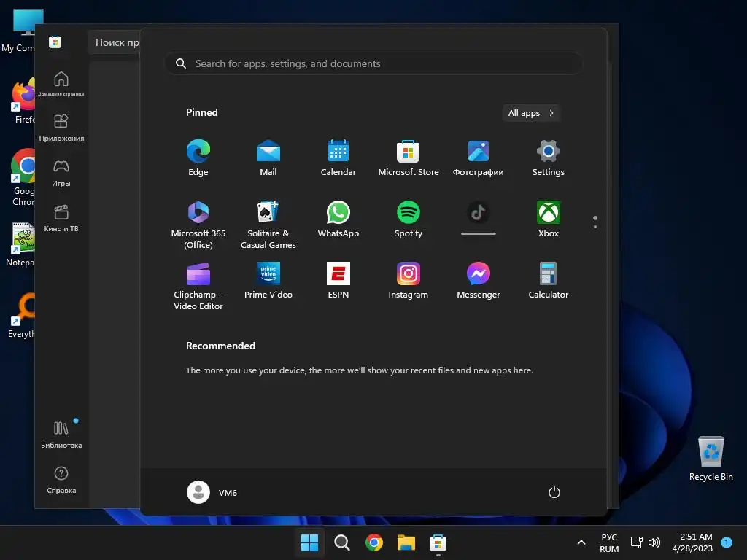Open the TikTok pinned icon
The image size is (747, 560).
coord(479,218)
